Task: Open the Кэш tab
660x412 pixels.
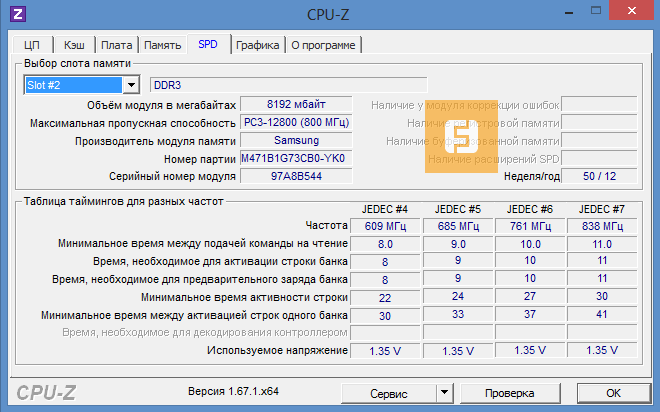Action: pyautogui.click(x=73, y=45)
